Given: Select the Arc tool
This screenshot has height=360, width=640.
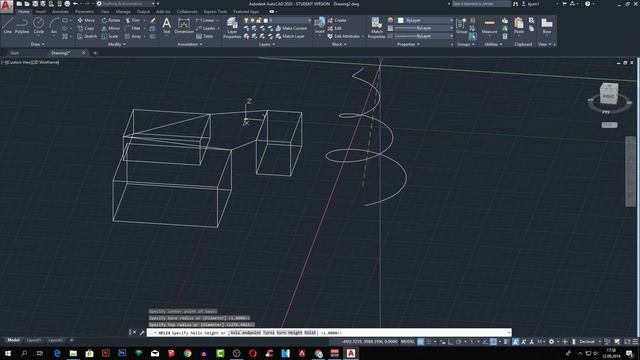Looking at the screenshot, I should click(x=53, y=26).
